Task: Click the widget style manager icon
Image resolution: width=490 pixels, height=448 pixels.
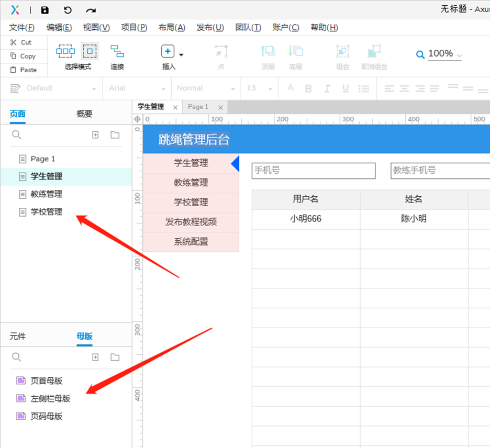Action: point(15,88)
